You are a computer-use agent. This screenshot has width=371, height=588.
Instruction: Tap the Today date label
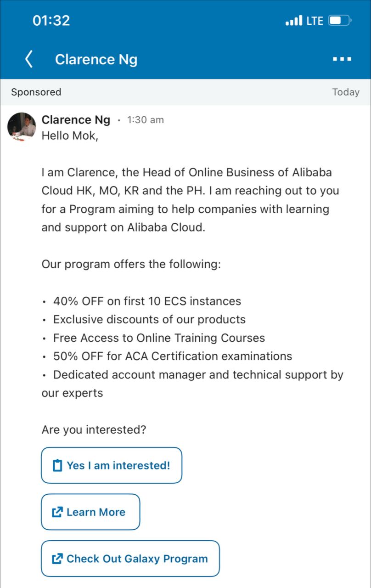coord(346,92)
